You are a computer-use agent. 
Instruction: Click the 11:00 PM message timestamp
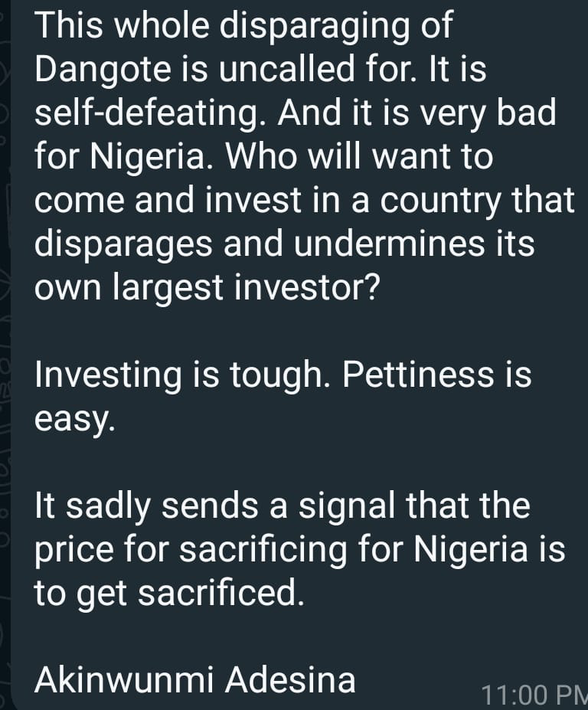[534, 695]
